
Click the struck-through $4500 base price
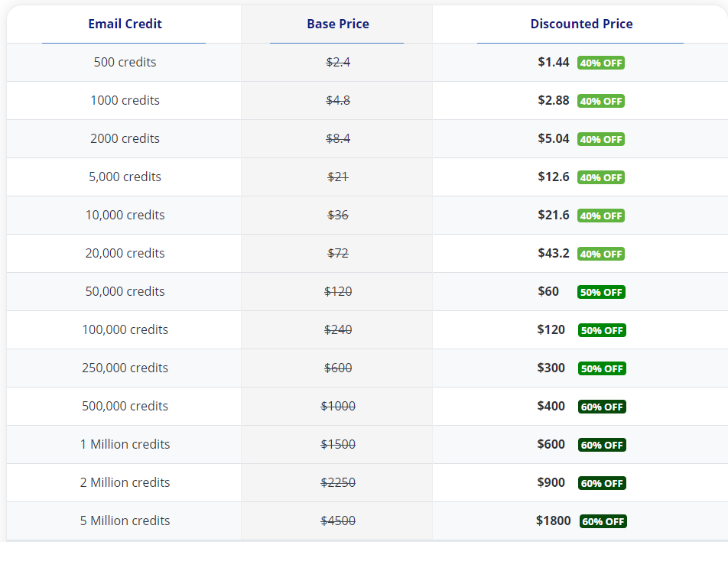click(x=338, y=521)
